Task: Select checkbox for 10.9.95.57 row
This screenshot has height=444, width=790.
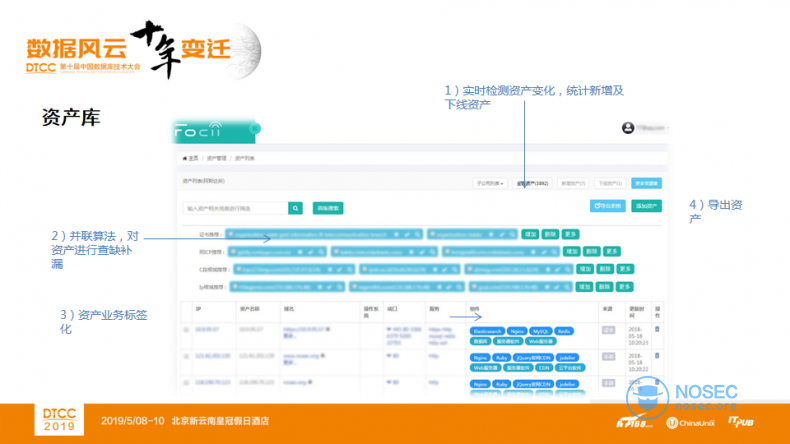Action: pos(186,330)
